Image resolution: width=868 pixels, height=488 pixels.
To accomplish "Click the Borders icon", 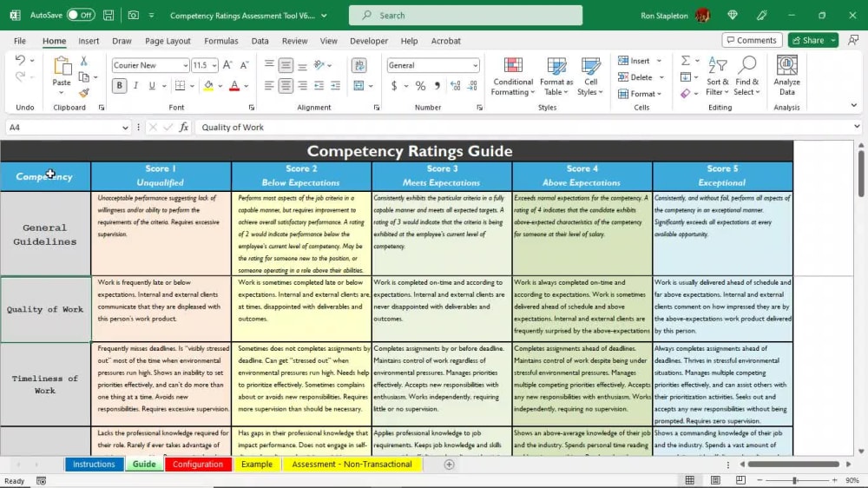I will [x=180, y=86].
